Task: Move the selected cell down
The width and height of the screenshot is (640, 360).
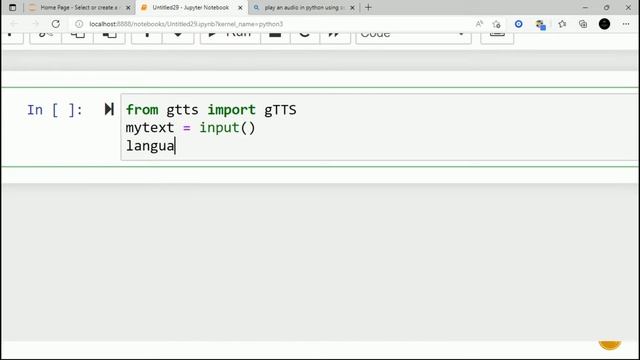Action: (x=178, y=37)
